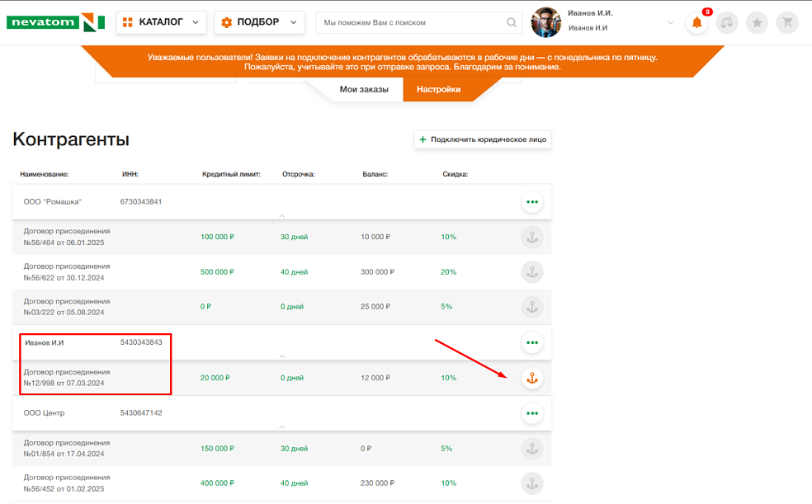Open the comparison scales icon
This screenshot has height=504, width=812.
pos(727,23)
